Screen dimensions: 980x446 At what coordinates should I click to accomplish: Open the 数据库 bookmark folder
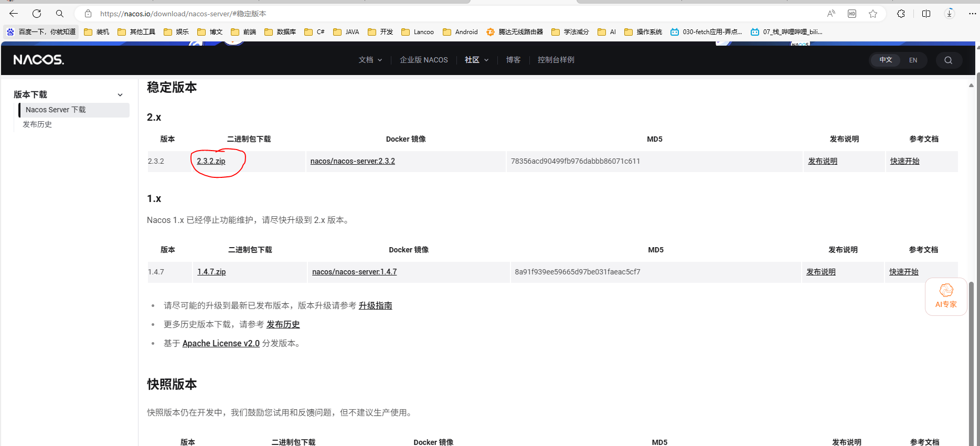281,32
